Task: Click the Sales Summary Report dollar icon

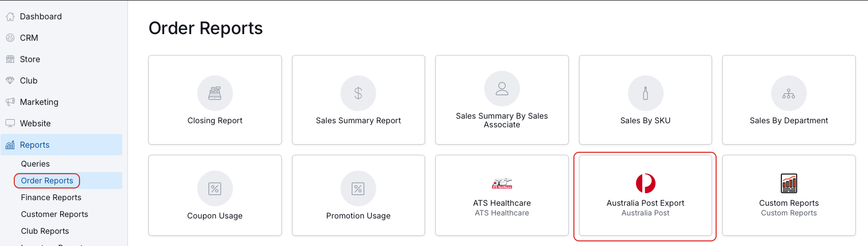Action: pyautogui.click(x=358, y=93)
